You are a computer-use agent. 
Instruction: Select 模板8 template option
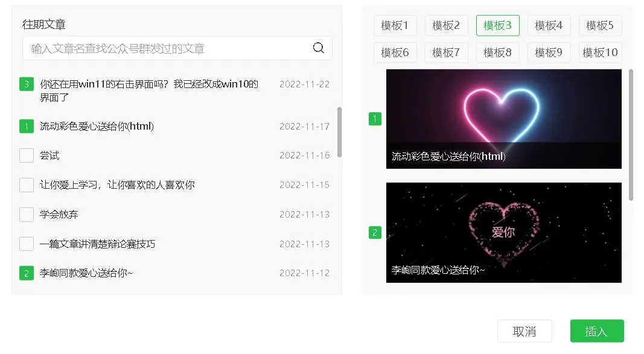click(x=497, y=52)
